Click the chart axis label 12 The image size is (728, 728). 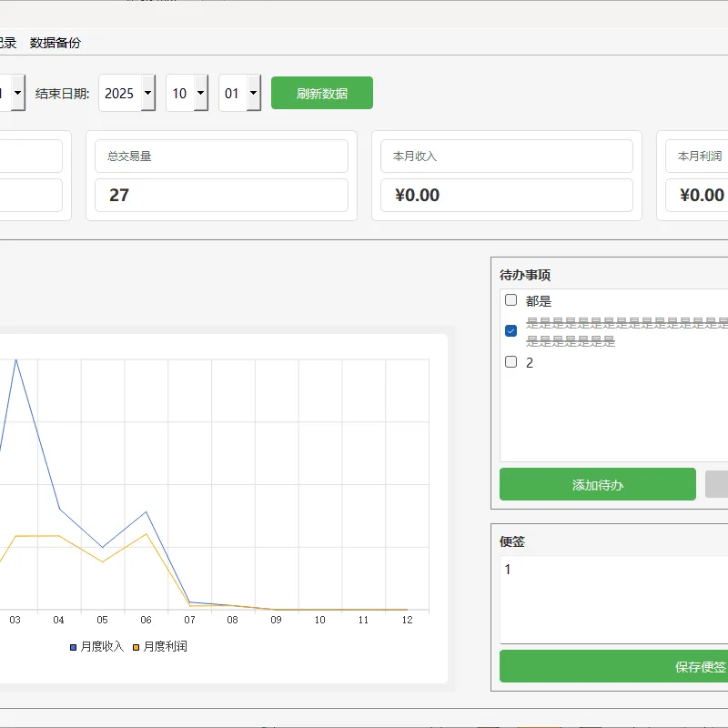click(x=407, y=620)
